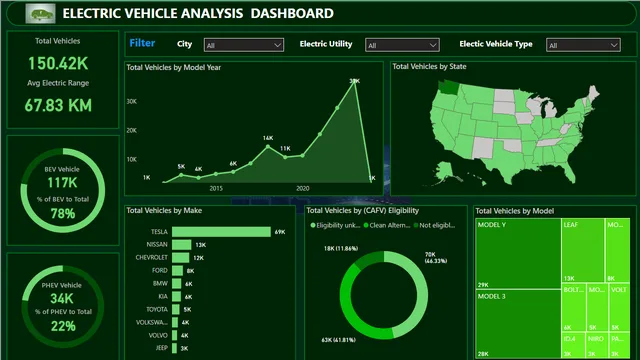Click Total Vehicles by State title
640x360 pixels.
[x=429, y=67]
